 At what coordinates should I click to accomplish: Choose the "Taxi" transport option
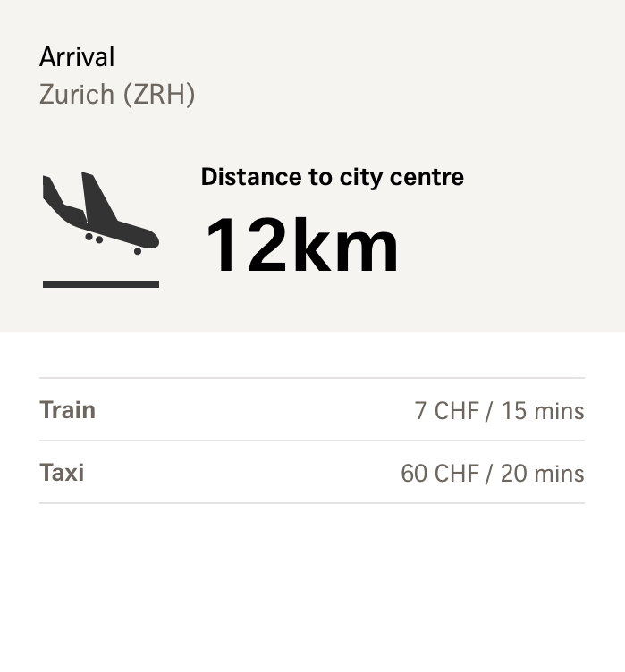tap(62, 473)
